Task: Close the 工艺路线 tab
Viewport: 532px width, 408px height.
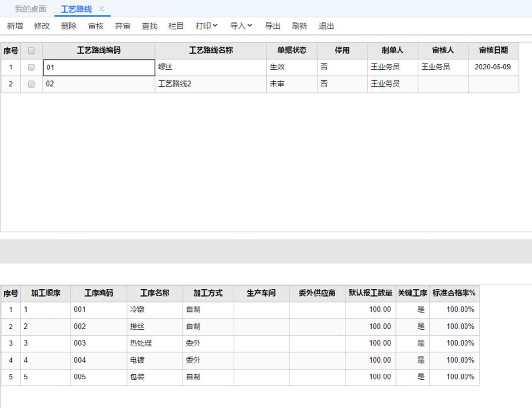Action: tap(101, 9)
